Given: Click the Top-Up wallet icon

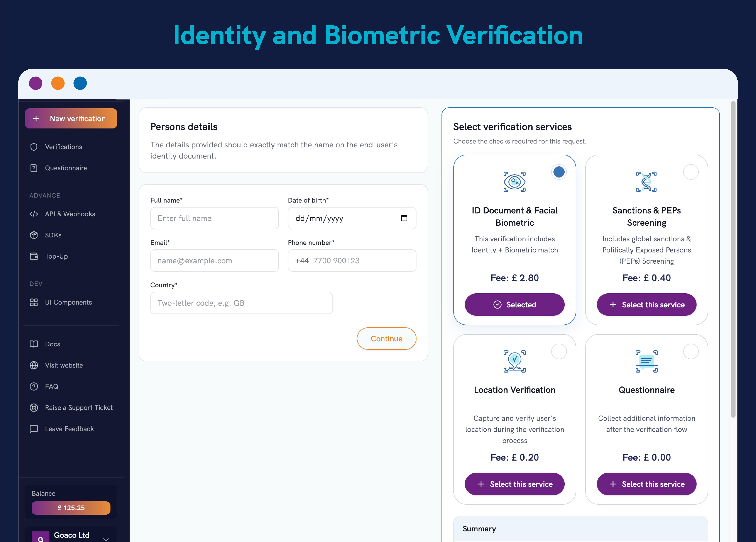Looking at the screenshot, I should (x=34, y=256).
